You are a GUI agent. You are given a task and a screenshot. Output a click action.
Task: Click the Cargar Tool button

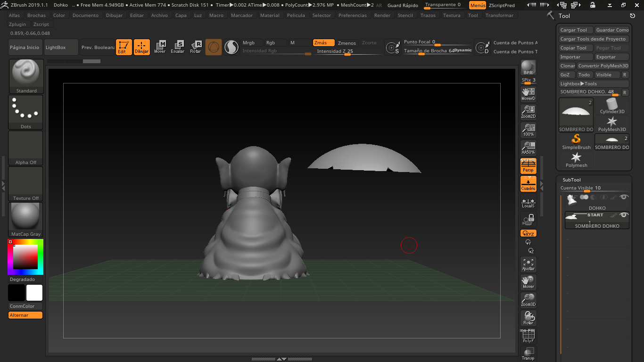(x=574, y=30)
